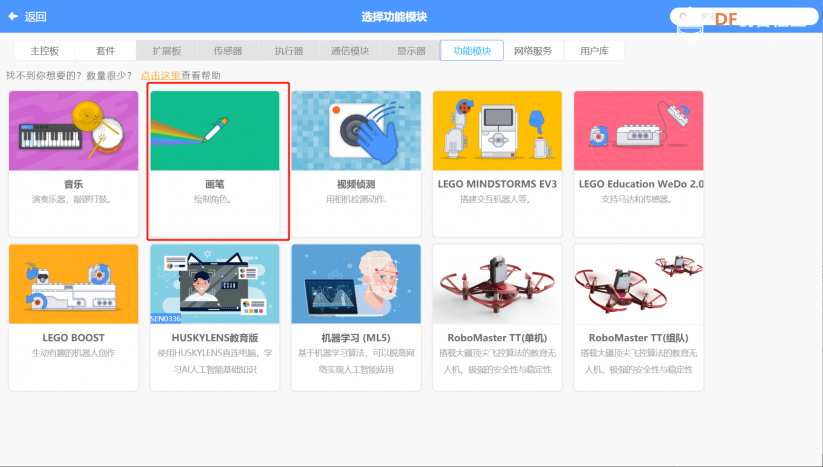Click the 生动有趣的机器人创作 description
Image resolution: width=823 pixels, height=467 pixels.
(73, 353)
